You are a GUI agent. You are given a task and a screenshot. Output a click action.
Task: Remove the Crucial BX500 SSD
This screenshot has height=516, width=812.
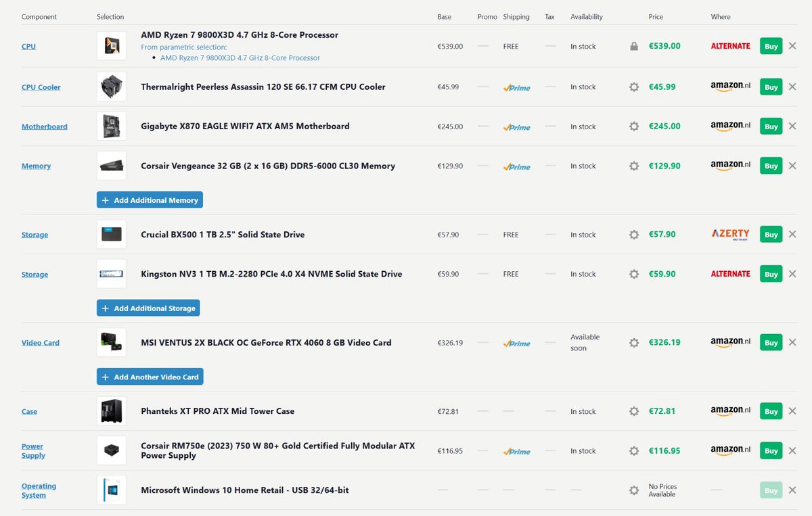pos(792,234)
